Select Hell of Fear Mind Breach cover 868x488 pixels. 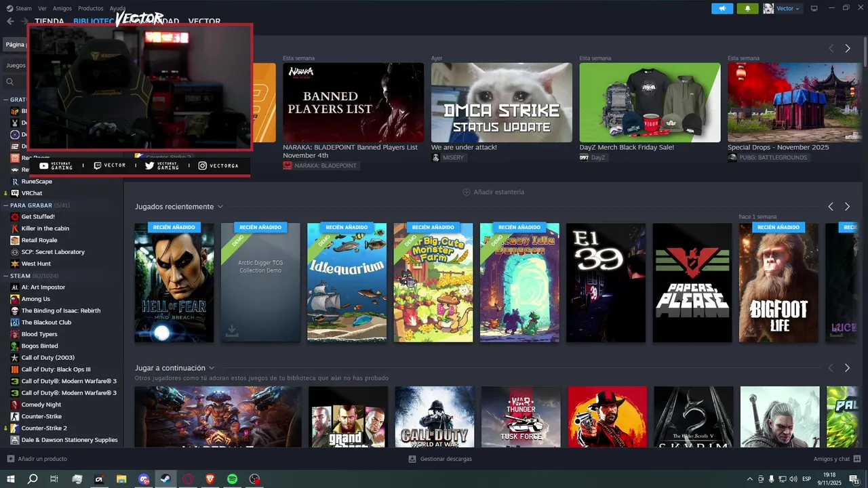(x=174, y=283)
